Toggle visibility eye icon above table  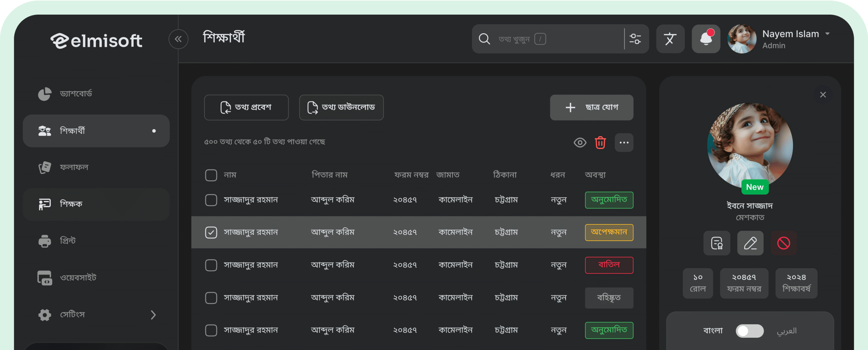click(580, 143)
